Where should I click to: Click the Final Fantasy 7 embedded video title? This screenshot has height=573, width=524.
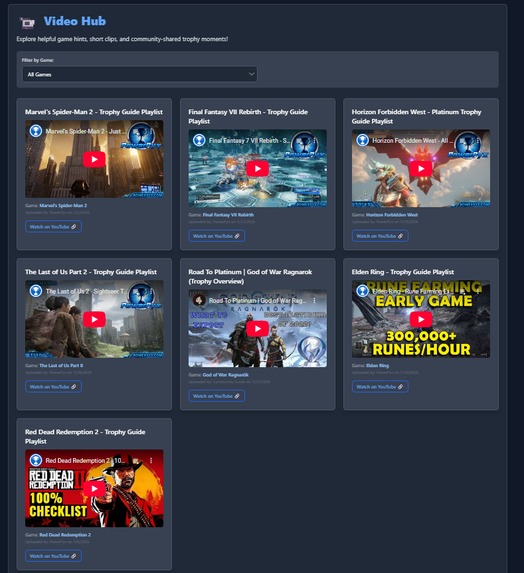pyautogui.click(x=249, y=140)
